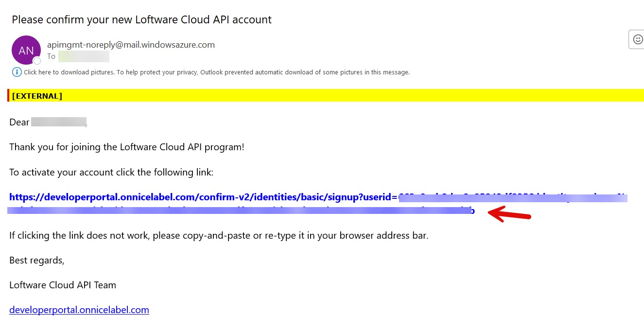
Task: Select sender address apimgmt-noreply@mail.windowsazure.com
Action: click(131, 45)
